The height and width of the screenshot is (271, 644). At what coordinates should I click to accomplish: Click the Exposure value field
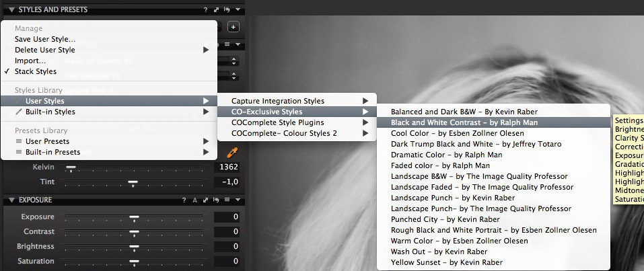click(227, 217)
